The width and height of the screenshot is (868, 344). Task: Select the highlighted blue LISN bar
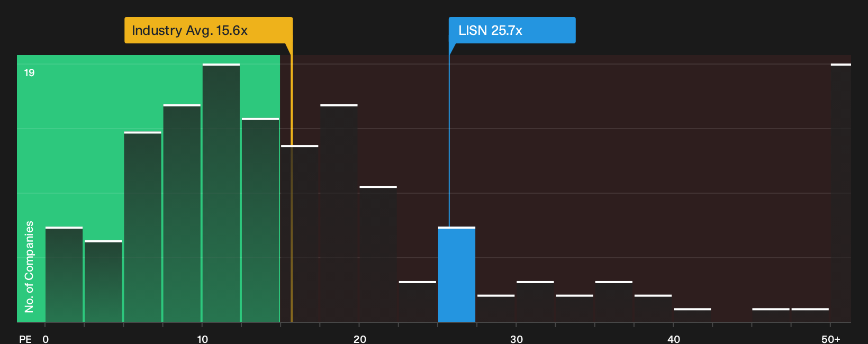point(457,275)
